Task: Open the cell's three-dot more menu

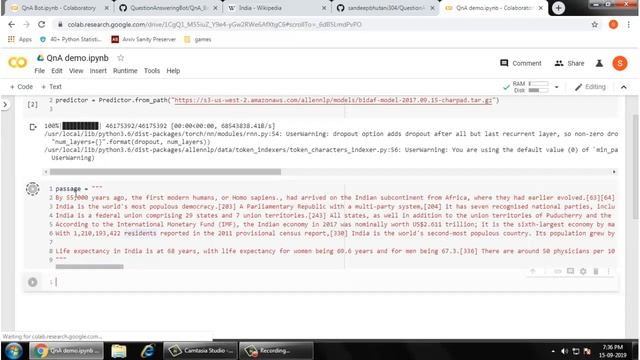Action: point(608,271)
